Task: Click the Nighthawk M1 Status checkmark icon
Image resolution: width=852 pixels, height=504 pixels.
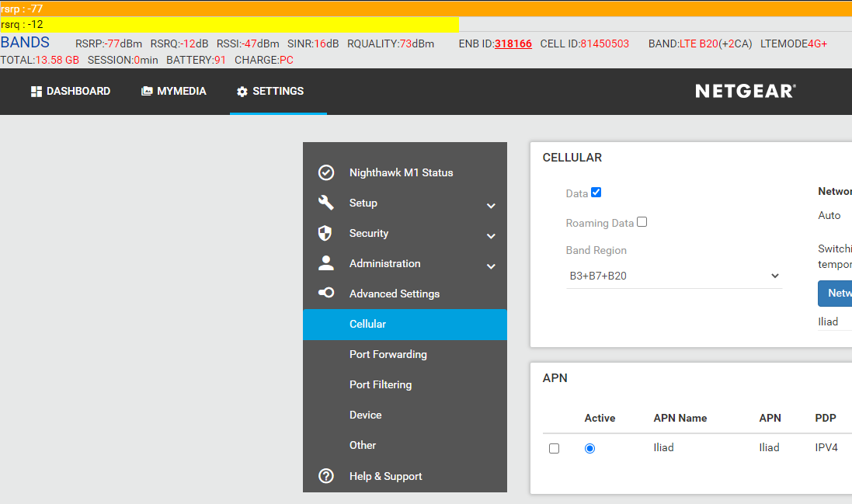Action: [326, 172]
